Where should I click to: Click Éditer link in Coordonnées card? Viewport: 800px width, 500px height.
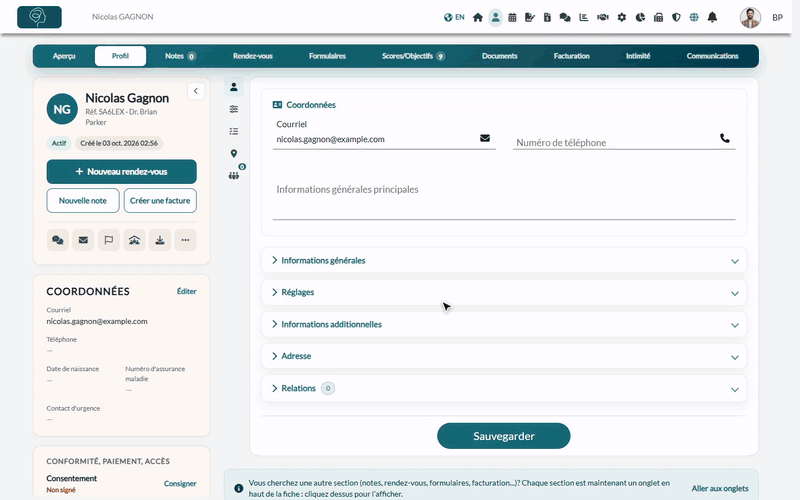point(186,291)
